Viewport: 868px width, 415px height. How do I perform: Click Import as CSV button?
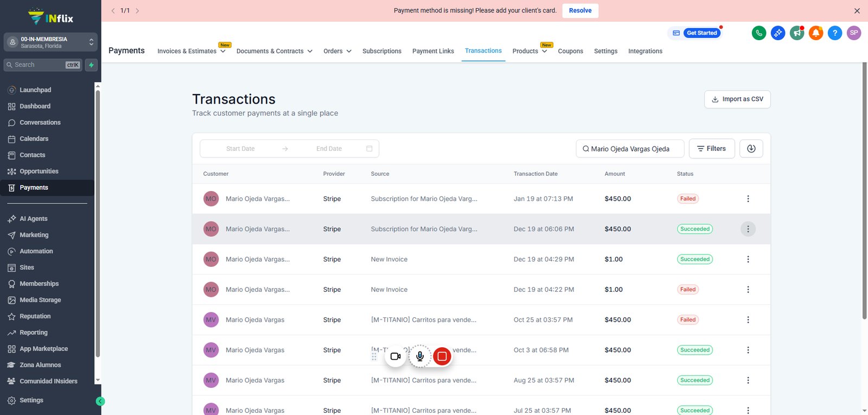[737, 99]
